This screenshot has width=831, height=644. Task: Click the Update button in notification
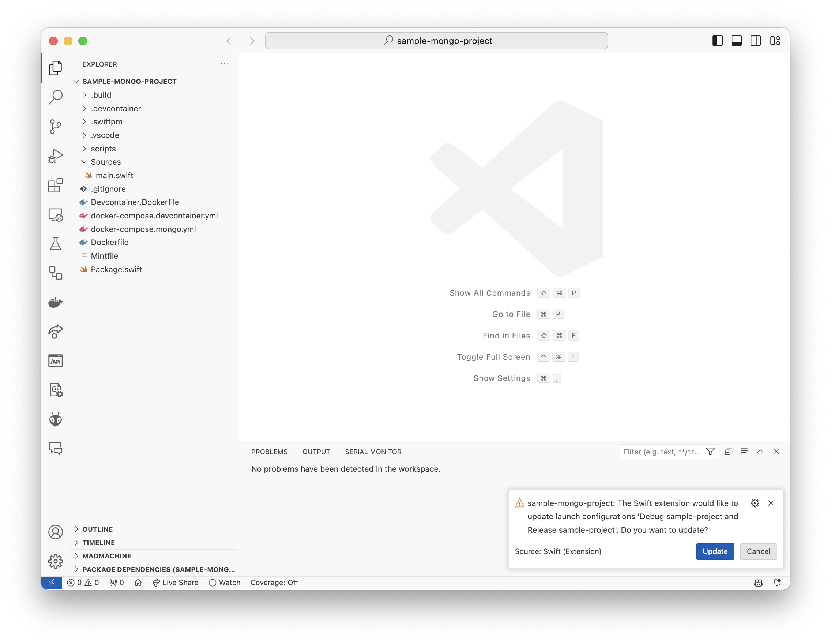tap(715, 551)
